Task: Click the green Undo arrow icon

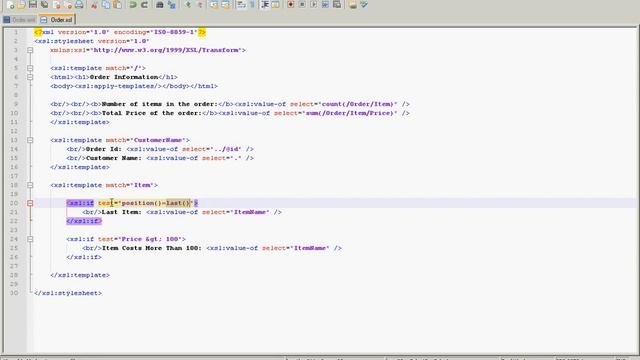Action: (x=133, y=5)
